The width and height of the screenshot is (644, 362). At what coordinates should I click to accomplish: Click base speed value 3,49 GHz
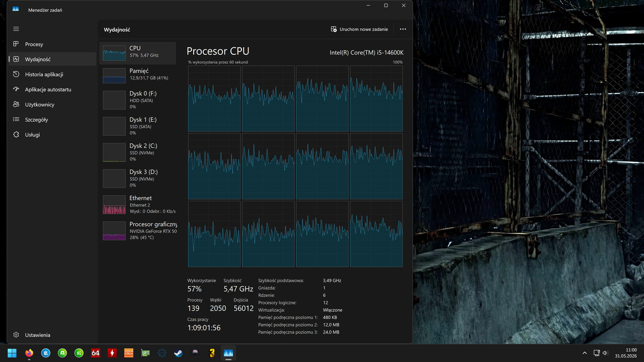[332, 281]
